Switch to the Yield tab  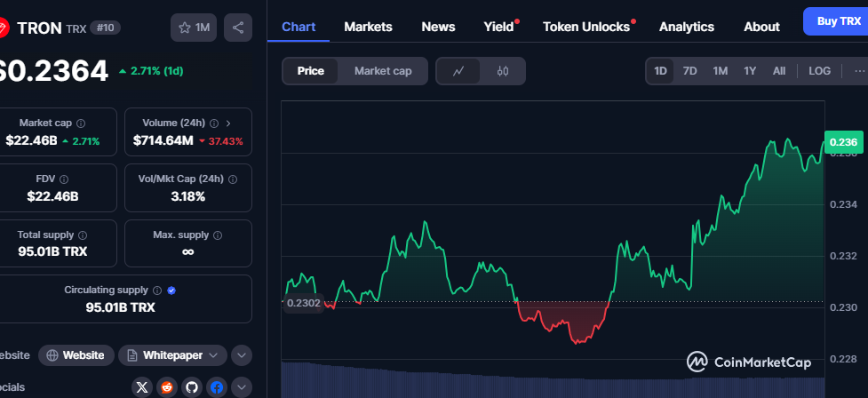(x=498, y=27)
